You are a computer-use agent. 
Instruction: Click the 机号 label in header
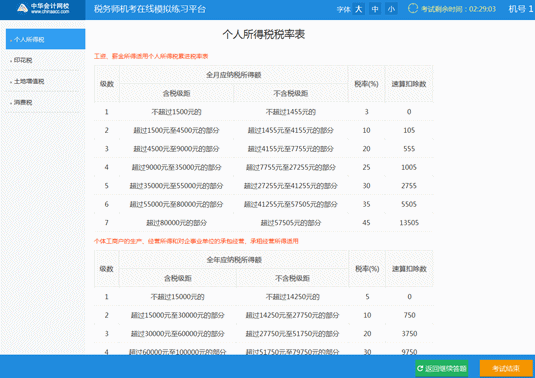[x=517, y=9]
